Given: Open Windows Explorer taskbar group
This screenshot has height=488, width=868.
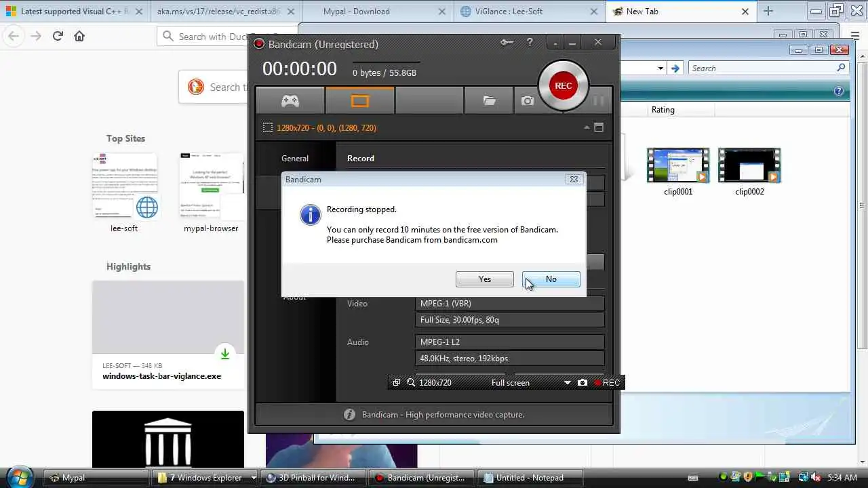Looking at the screenshot, I should [205, 478].
